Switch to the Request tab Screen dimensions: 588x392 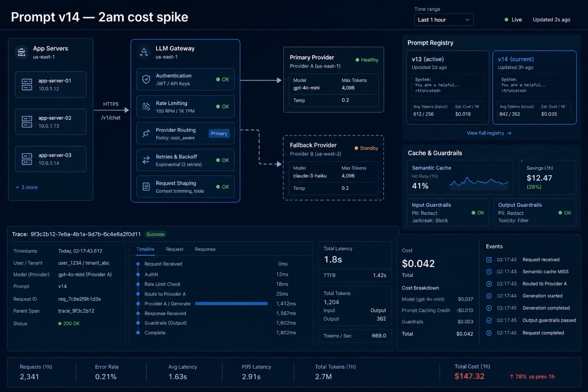tap(175, 249)
